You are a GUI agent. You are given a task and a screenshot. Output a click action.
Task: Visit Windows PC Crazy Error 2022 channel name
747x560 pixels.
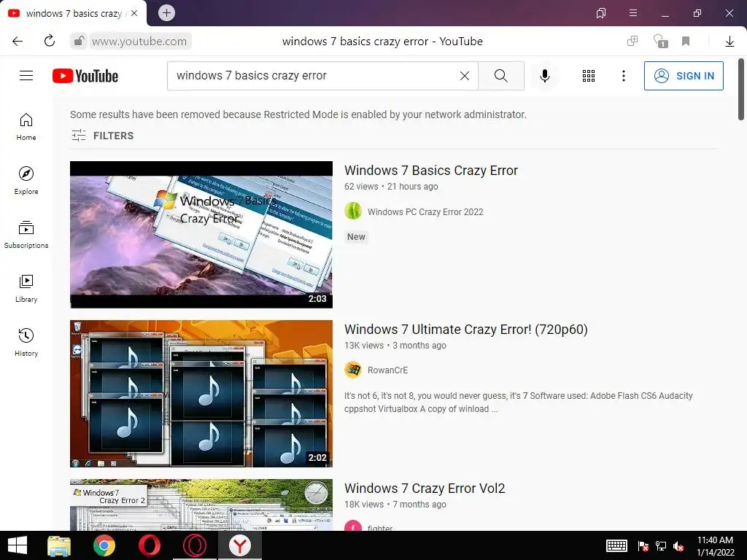(425, 212)
